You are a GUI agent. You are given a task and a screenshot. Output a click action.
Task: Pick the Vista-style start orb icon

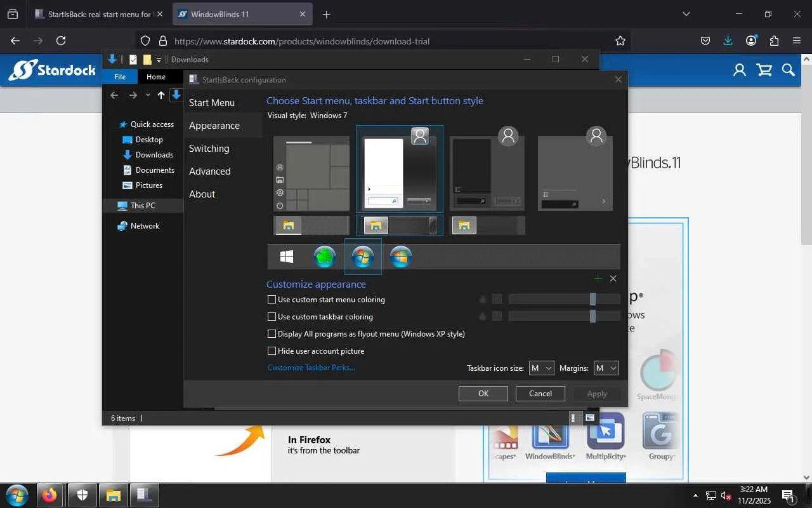click(401, 257)
